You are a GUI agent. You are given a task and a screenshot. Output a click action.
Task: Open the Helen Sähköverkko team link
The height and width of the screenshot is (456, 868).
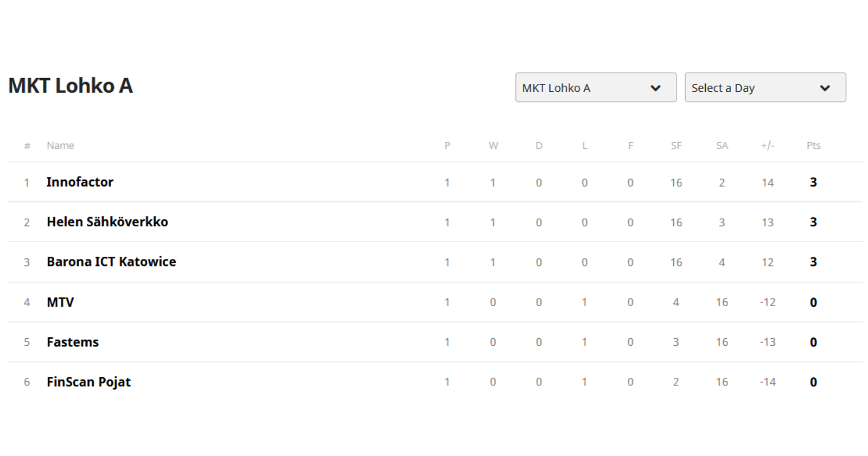tap(107, 222)
